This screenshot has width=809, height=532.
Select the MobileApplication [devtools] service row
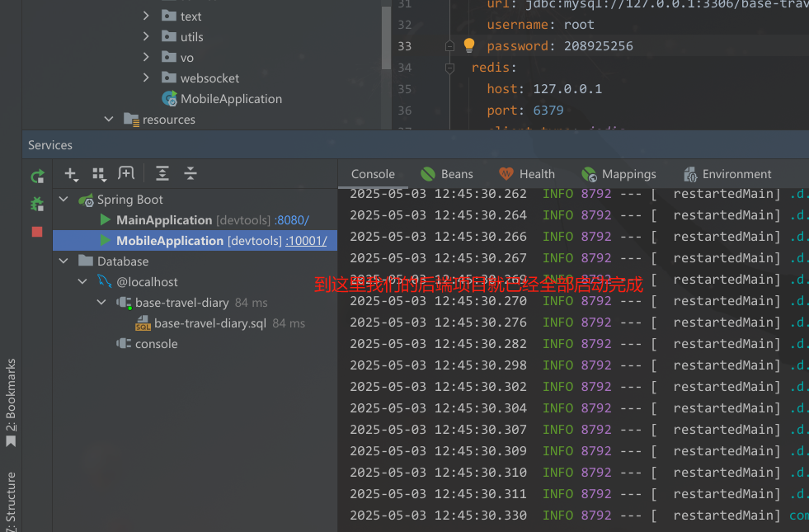point(195,241)
